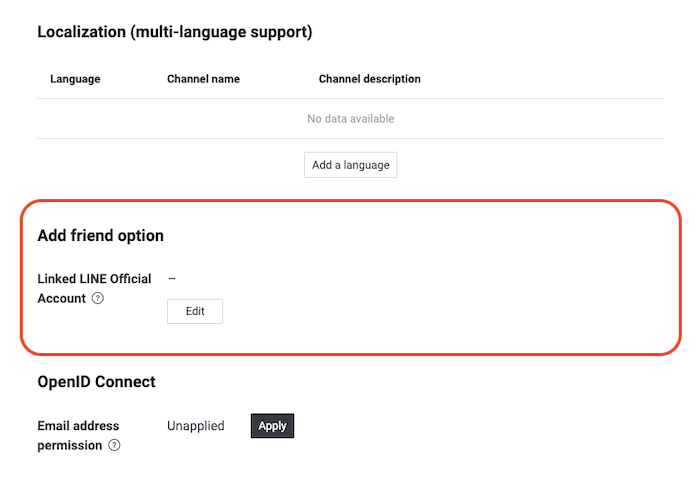Click the divider line below the column headers
The width and height of the screenshot is (700, 492).
pos(350,98)
